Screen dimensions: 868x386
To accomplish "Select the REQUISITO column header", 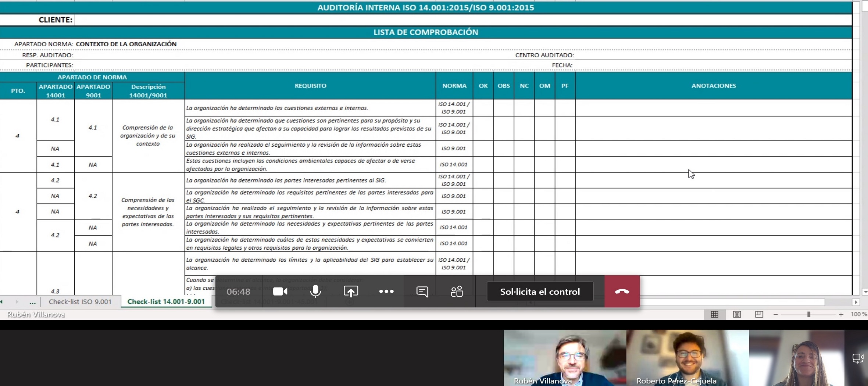I will point(310,86).
